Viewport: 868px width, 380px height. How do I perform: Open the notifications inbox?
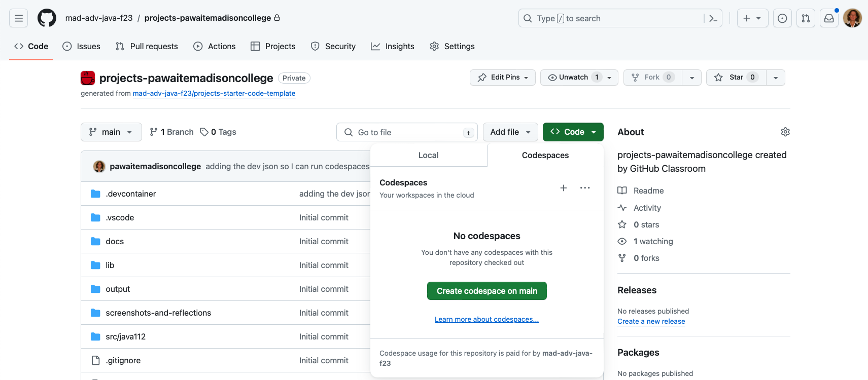pyautogui.click(x=829, y=18)
